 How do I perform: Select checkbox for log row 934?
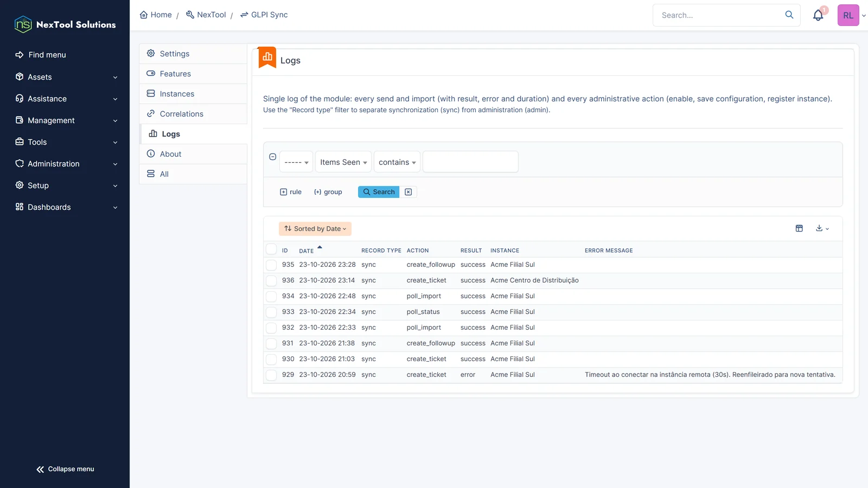tap(271, 297)
